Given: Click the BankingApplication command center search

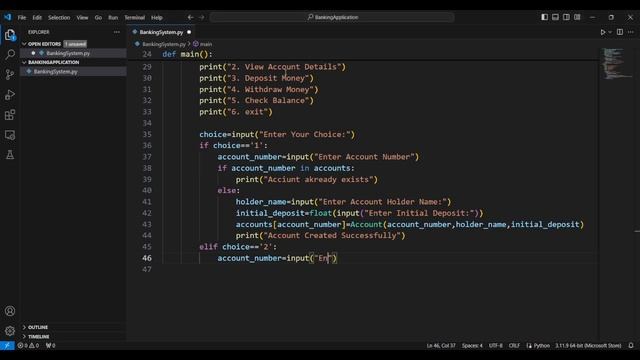Looking at the screenshot, I should (332, 17).
